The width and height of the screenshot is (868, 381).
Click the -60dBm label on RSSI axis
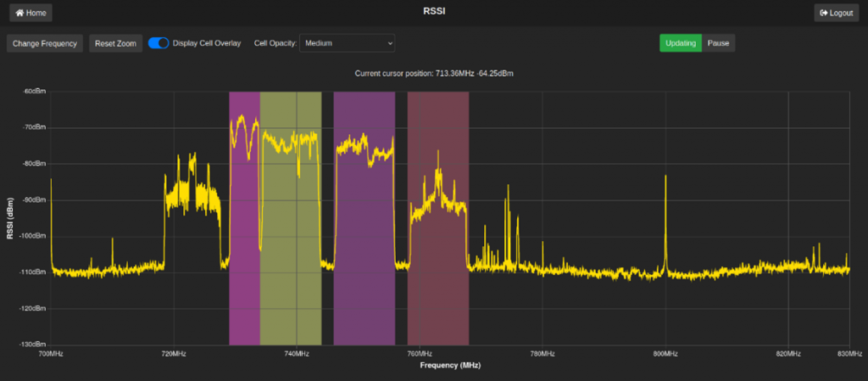point(34,92)
